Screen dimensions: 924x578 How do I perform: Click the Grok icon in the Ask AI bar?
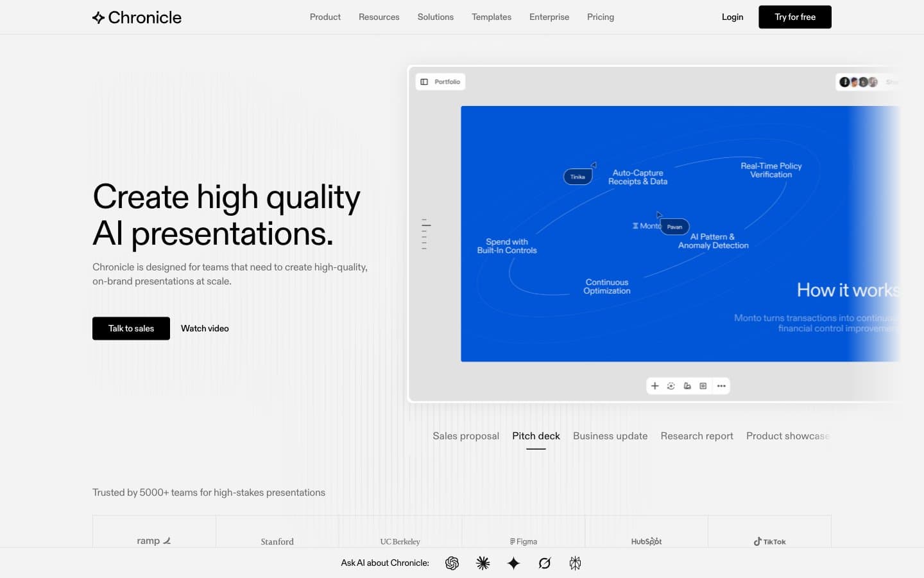point(545,563)
